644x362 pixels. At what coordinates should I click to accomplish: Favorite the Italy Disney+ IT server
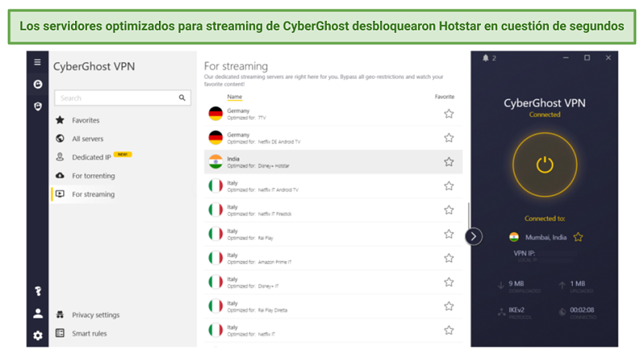pyautogui.click(x=449, y=282)
